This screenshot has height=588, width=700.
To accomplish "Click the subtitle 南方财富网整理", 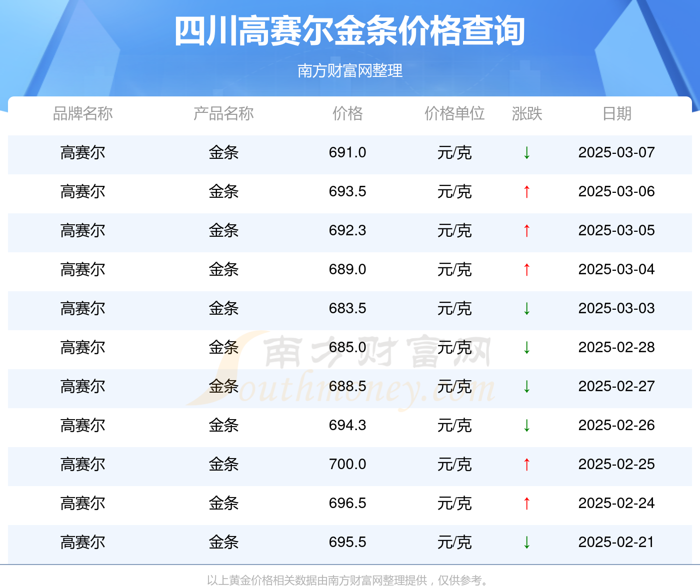I will (x=350, y=70).
